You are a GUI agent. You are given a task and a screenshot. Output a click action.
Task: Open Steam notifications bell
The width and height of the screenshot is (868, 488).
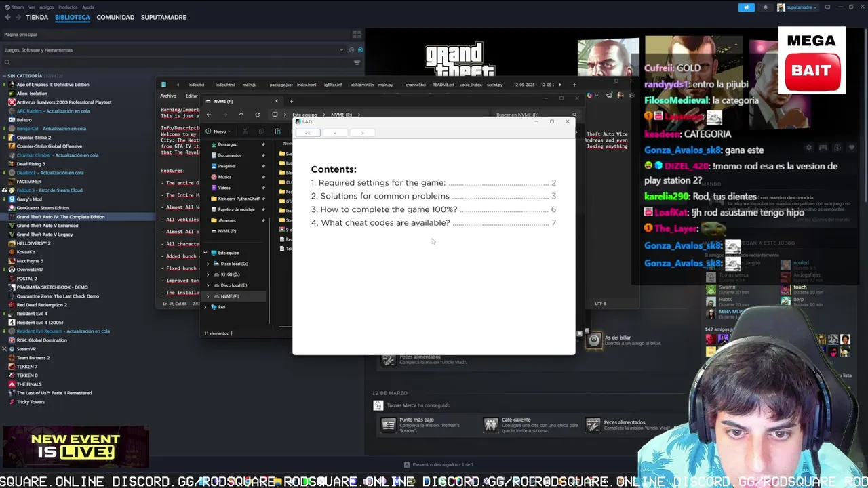766,7
